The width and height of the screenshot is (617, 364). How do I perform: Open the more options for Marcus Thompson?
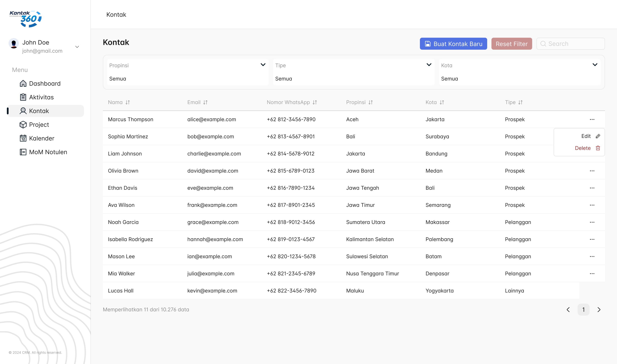click(592, 119)
